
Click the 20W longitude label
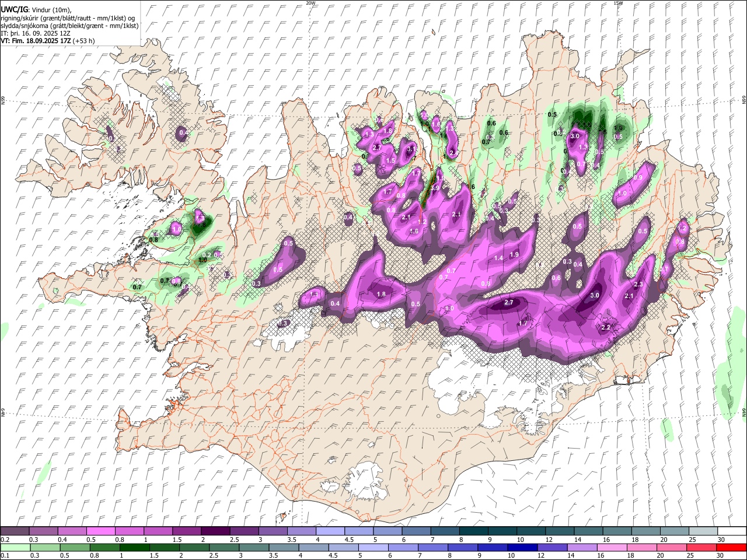pos(310,3)
